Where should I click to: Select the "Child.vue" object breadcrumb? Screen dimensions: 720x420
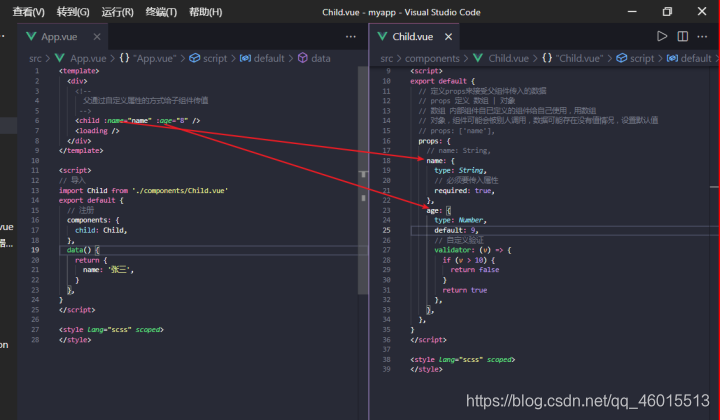click(x=579, y=58)
